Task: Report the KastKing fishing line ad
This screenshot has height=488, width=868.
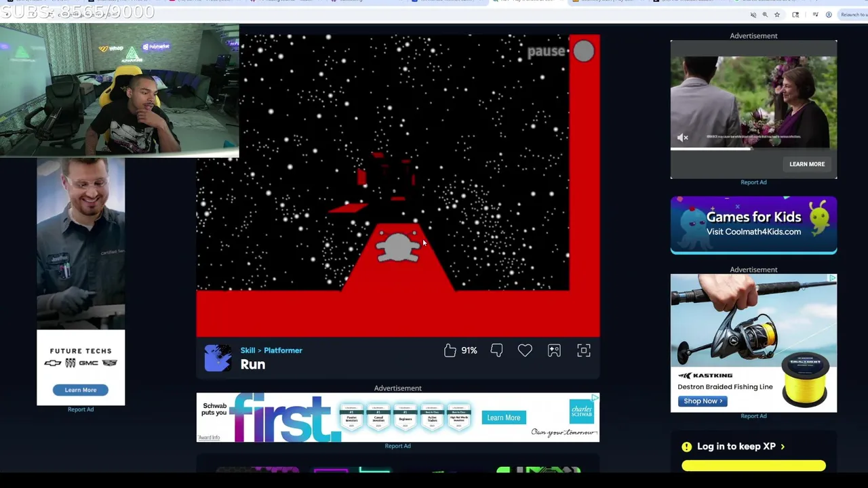Action: [x=753, y=416]
